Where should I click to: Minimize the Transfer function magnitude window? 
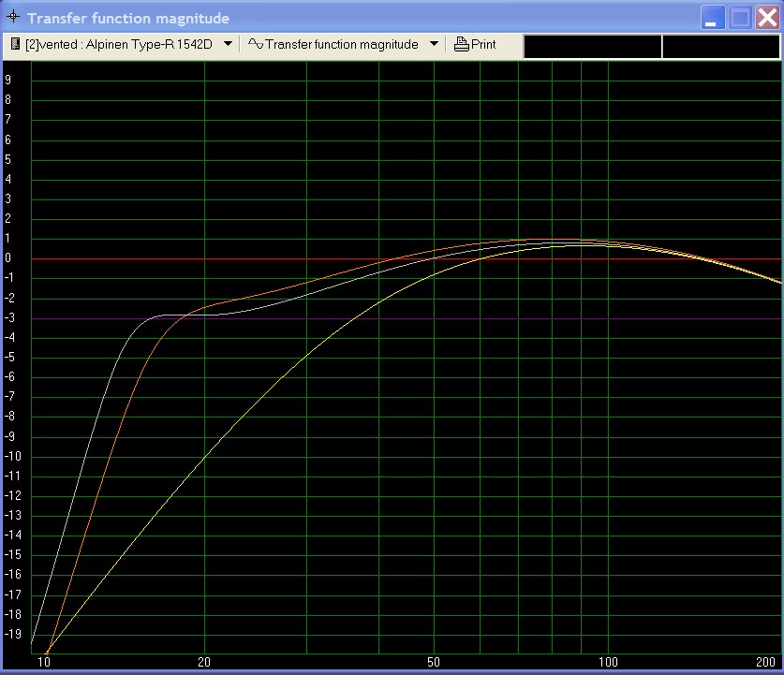715,18
